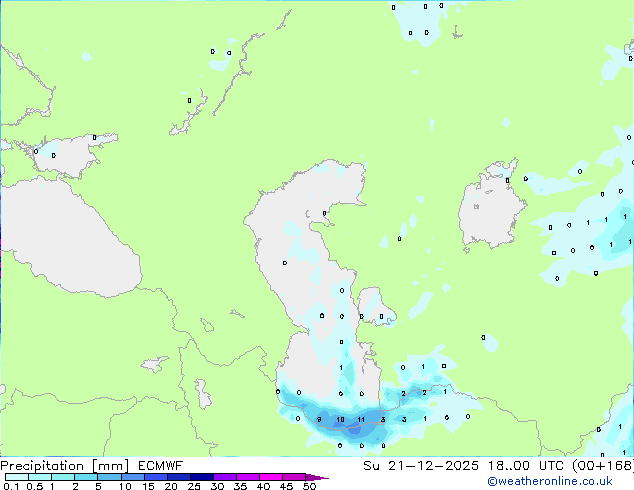Click the legend label '0.1'

point(11,486)
